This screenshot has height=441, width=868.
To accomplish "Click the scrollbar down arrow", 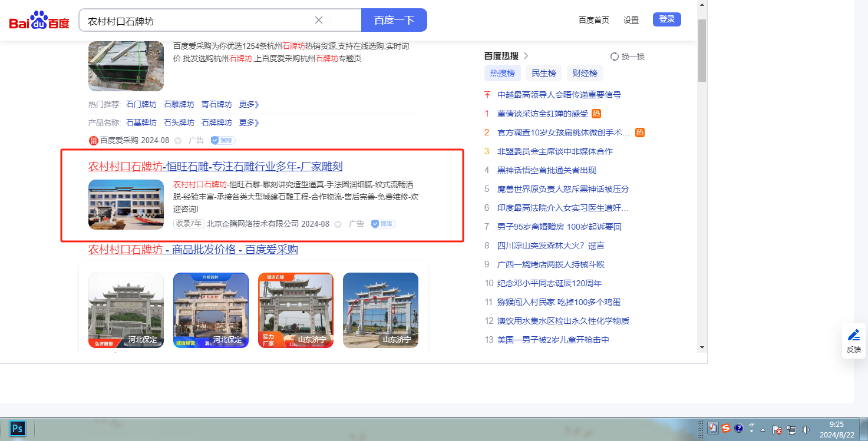I will pos(702,347).
